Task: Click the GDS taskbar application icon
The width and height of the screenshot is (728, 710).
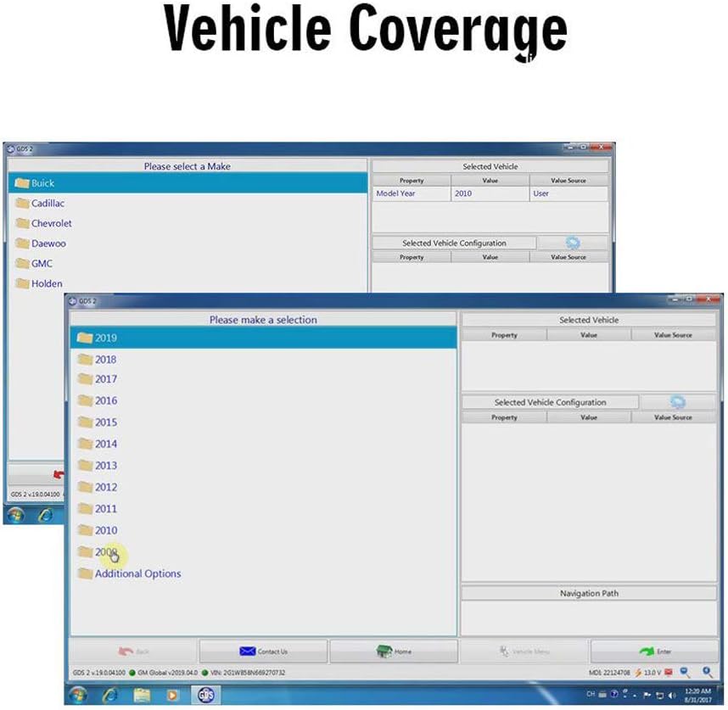Action: 205,695
